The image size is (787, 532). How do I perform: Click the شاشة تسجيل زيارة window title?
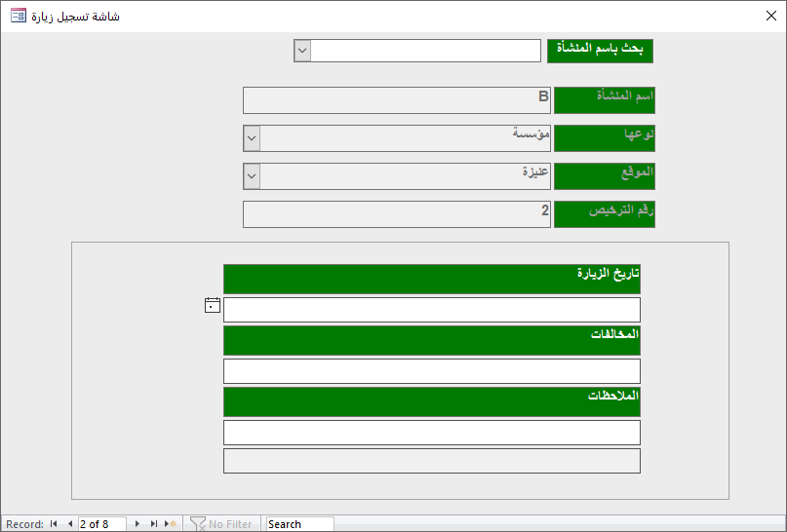[76, 16]
